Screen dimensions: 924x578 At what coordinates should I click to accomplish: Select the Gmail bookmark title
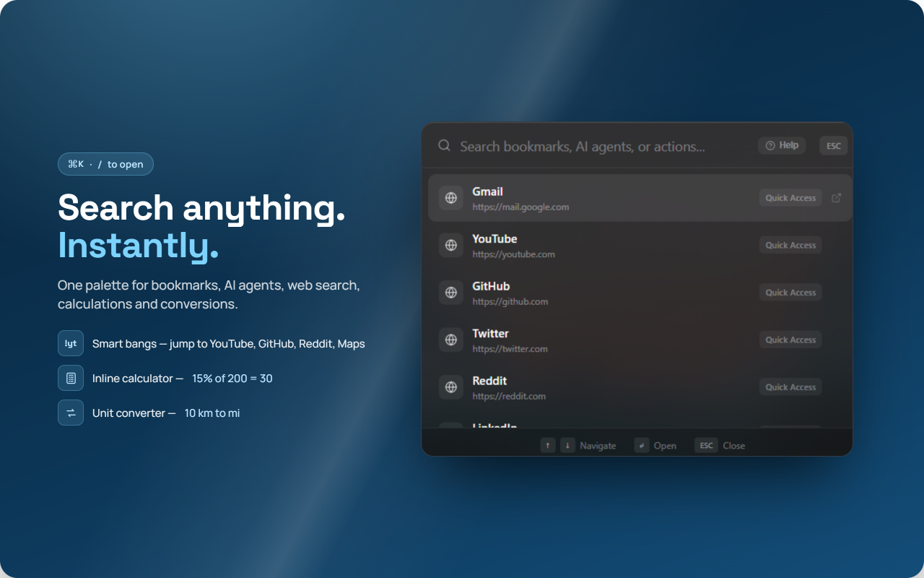click(x=487, y=191)
